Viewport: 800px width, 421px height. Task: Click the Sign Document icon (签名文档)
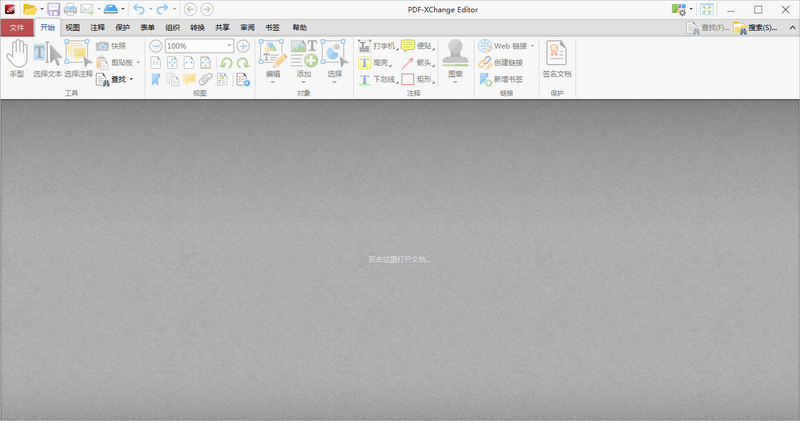click(x=556, y=59)
